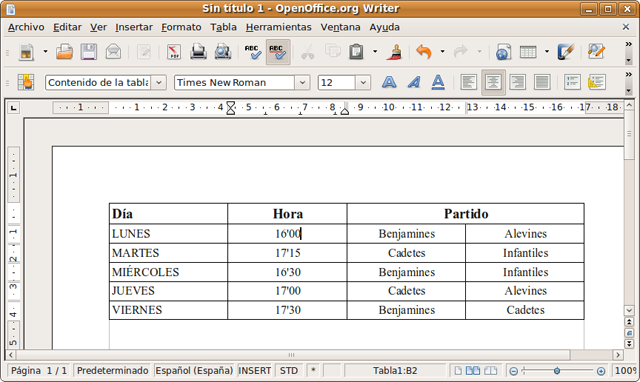Close the document with the menu bar X
The image size is (640, 382).
click(626, 27)
